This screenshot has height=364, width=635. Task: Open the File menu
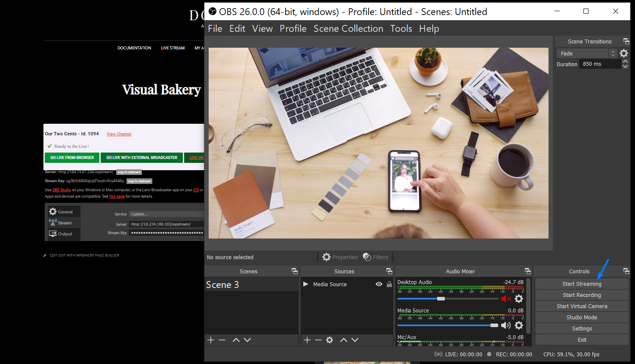click(x=215, y=28)
